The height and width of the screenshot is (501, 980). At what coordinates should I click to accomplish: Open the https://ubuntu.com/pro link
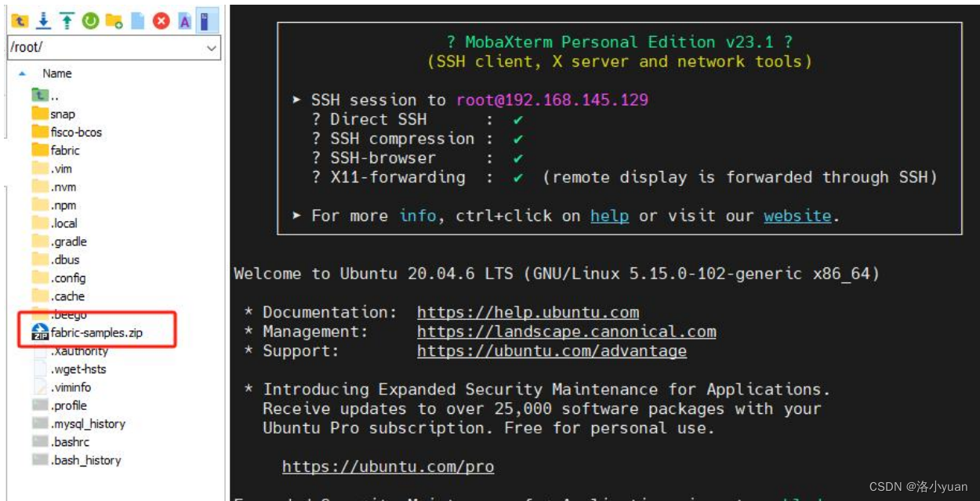click(388, 467)
